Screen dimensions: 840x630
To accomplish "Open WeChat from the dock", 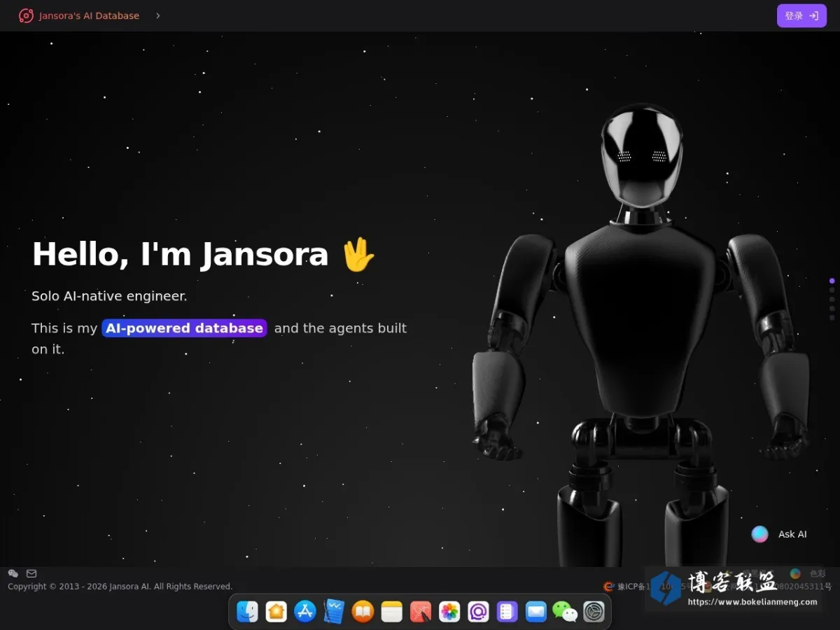I will pyautogui.click(x=565, y=612).
